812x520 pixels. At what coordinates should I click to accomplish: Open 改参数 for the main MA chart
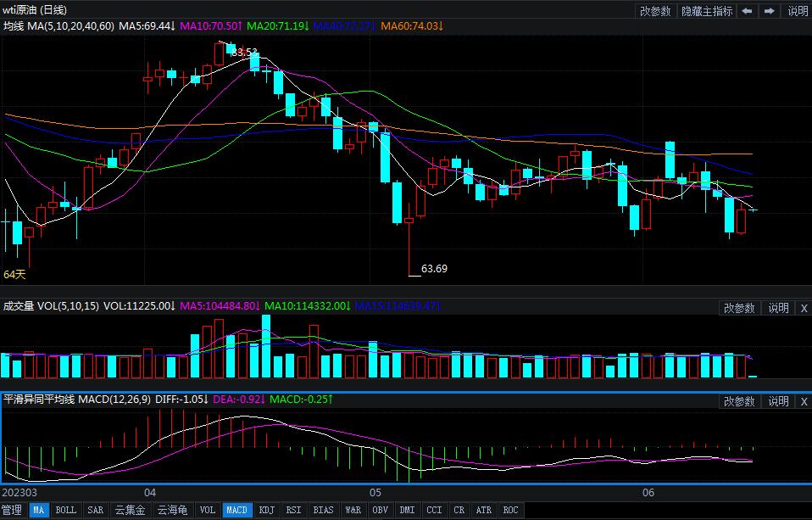tap(655, 11)
